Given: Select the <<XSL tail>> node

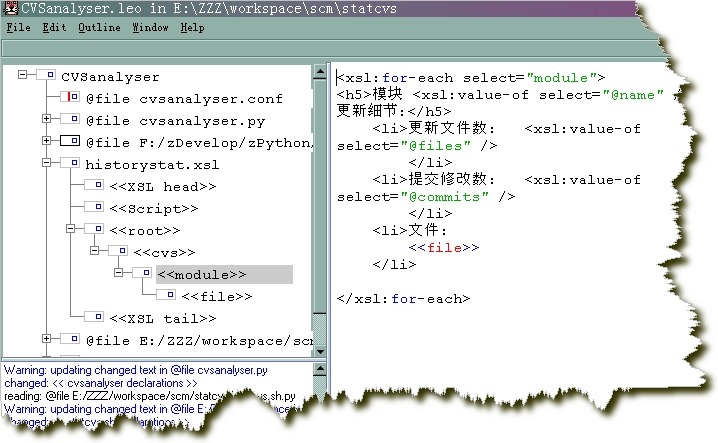Looking at the screenshot, I should (x=163, y=319).
